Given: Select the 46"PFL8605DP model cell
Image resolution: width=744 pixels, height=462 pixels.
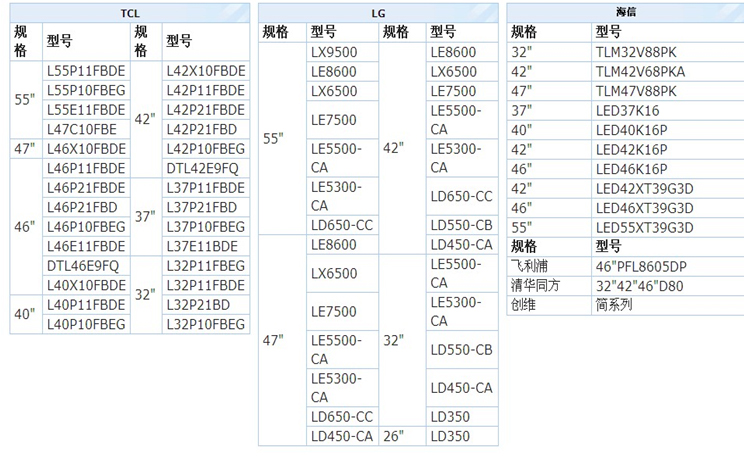Looking at the screenshot, I should point(642,266).
